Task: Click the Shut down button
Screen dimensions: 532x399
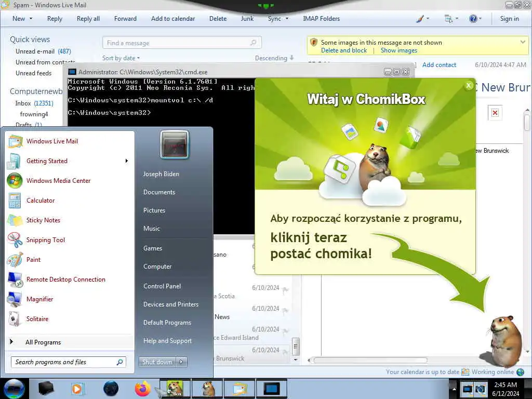Action: 157,362
